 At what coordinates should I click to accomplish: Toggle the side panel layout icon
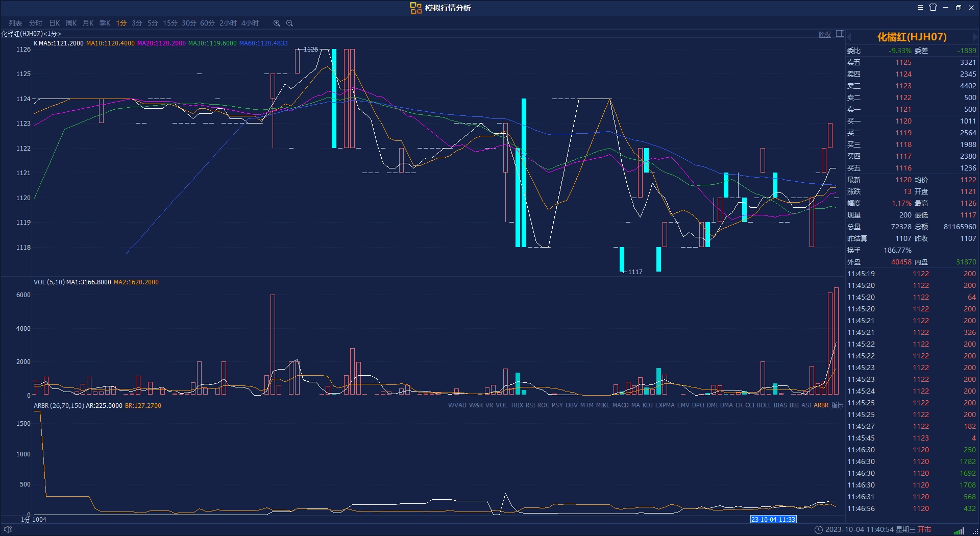click(x=840, y=34)
